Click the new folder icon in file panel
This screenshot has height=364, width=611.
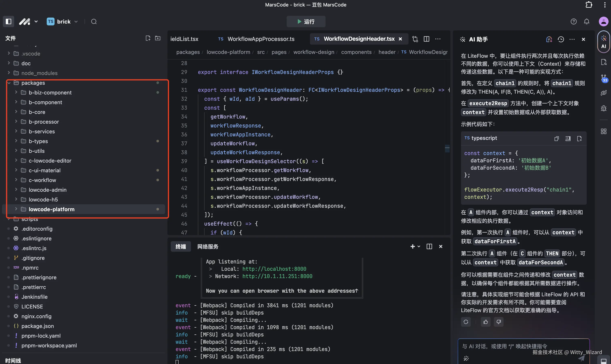click(x=158, y=38)
